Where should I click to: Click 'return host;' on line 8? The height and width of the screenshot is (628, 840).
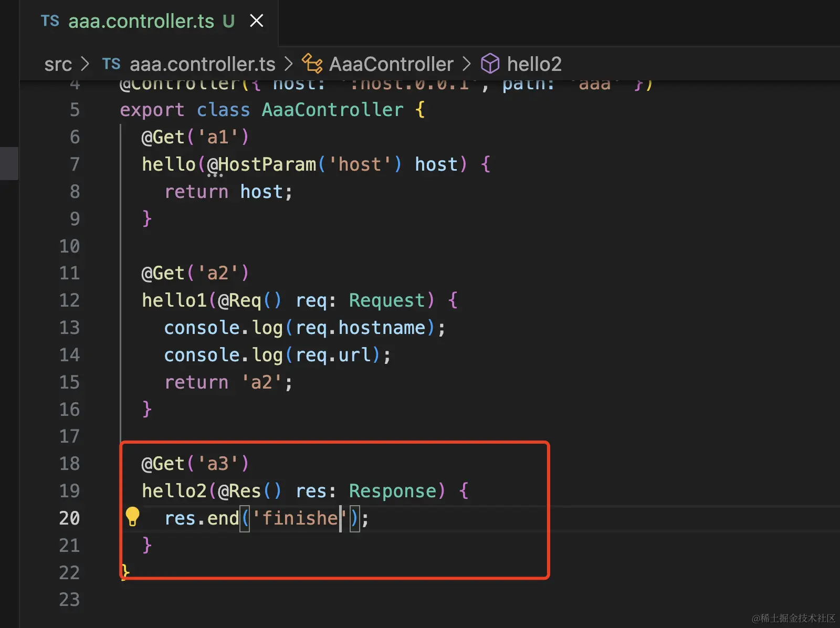[228, 192]
